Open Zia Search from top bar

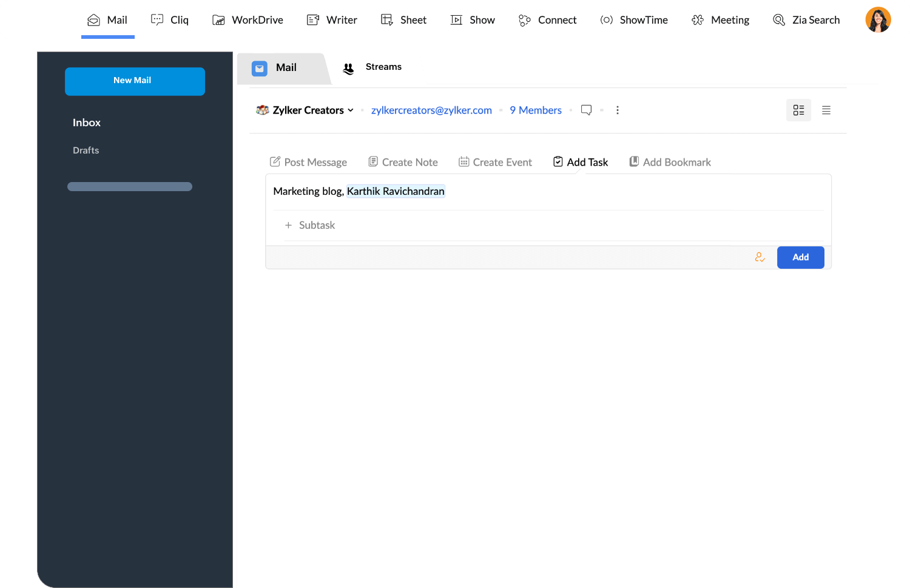[x=806, y=20]
